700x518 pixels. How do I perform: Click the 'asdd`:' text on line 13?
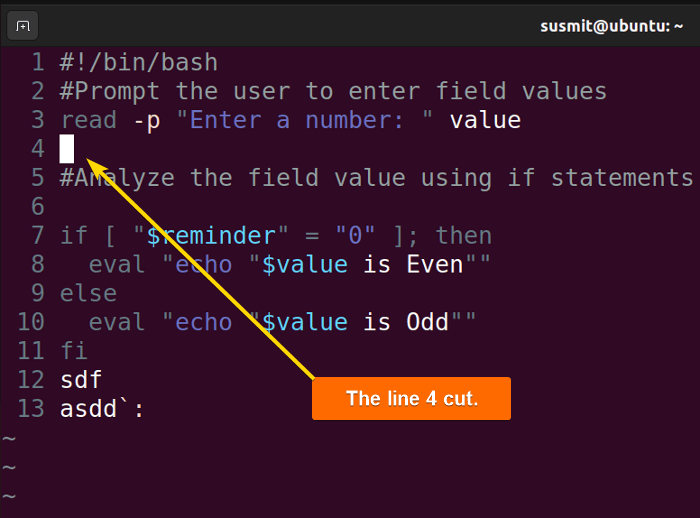102,409
